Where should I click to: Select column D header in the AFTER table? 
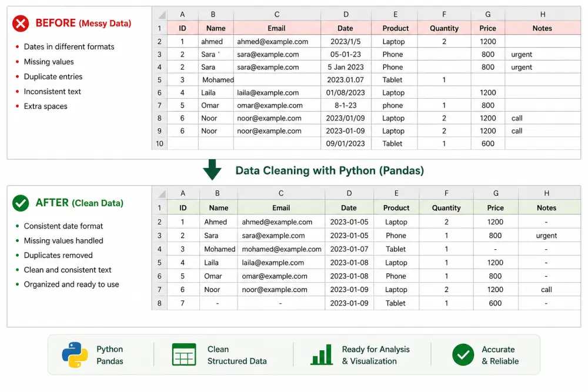pos(349,193)
